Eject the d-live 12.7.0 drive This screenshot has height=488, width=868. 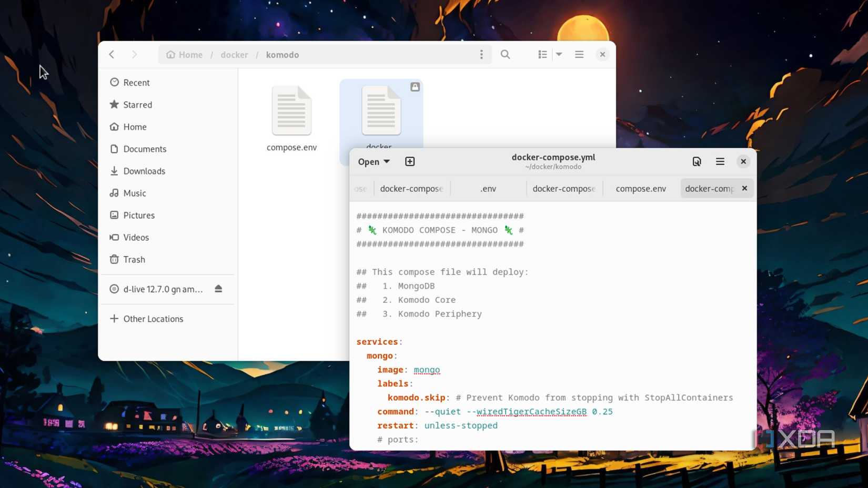pos(218,289)
